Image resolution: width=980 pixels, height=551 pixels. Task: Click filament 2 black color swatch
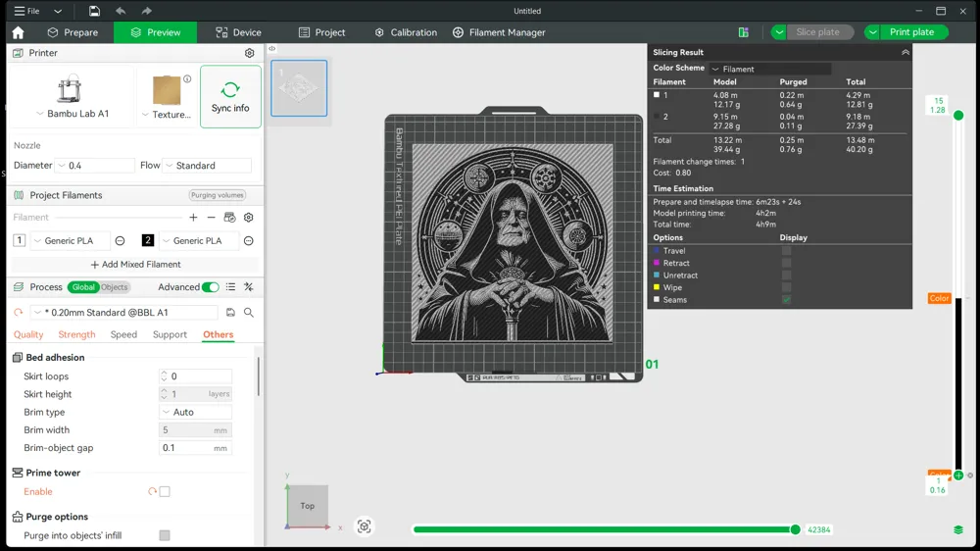pos(148,241)
